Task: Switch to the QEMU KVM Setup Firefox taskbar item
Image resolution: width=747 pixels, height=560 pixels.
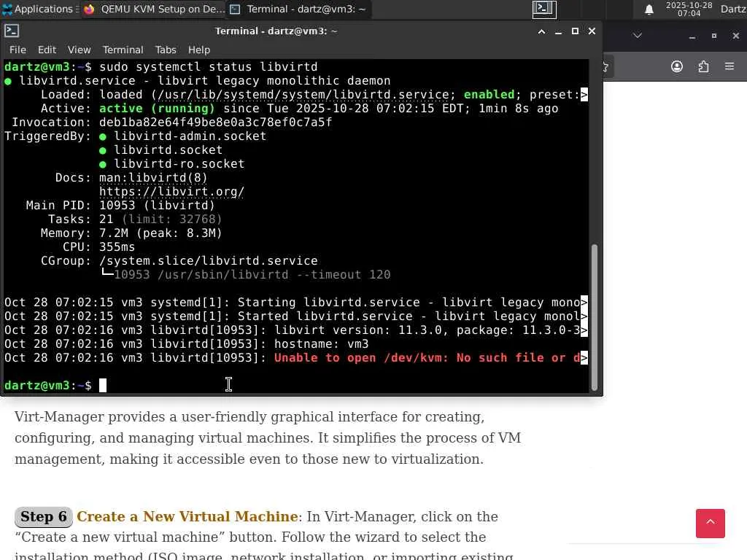Action: pyautogui.click(x=154, y=9)
